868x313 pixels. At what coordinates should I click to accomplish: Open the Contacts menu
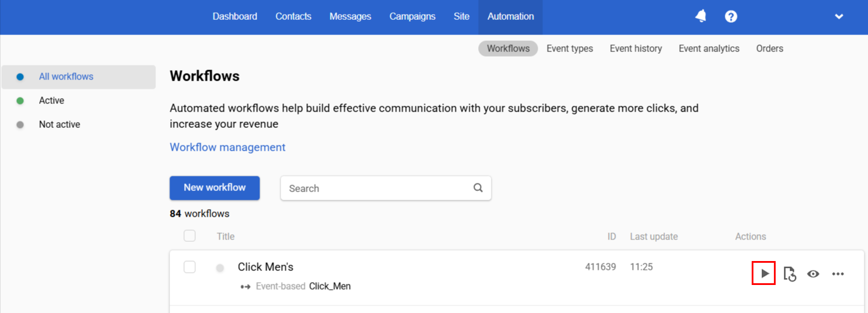tap(293, 16)
